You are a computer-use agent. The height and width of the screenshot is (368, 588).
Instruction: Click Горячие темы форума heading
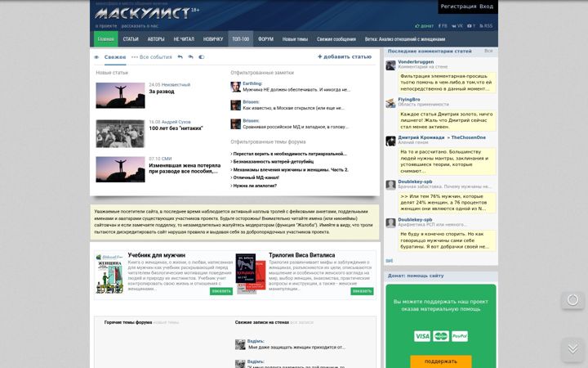click(128, 322)
